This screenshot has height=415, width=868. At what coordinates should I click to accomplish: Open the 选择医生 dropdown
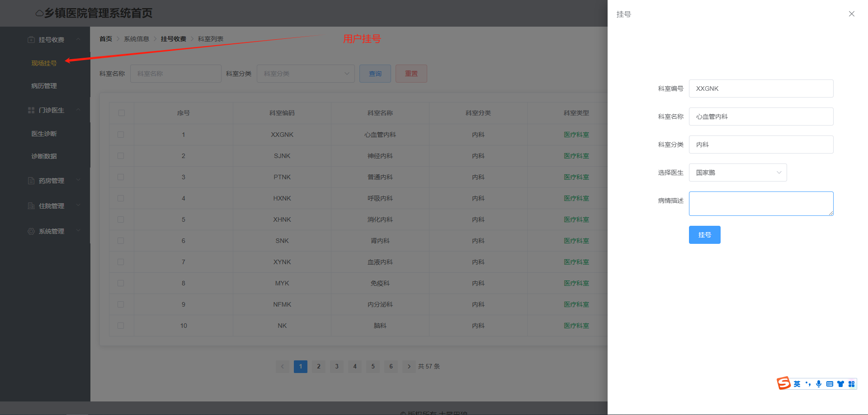(x=737, y=173)
